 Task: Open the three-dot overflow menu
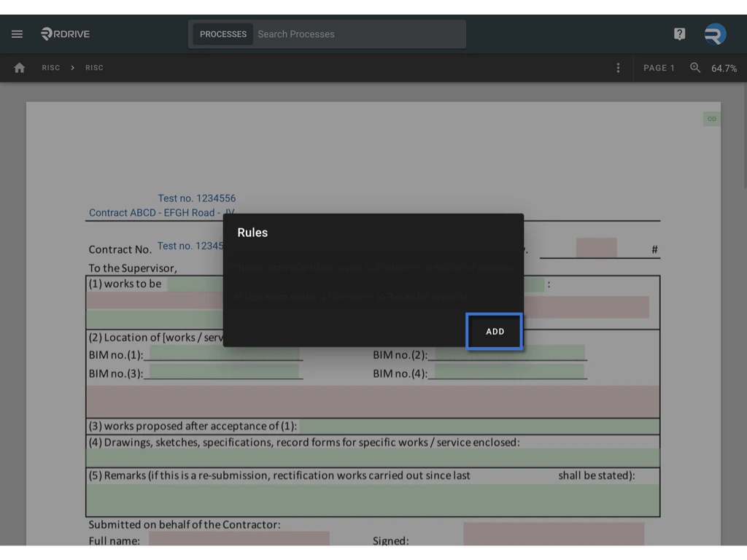pos(618,67)
